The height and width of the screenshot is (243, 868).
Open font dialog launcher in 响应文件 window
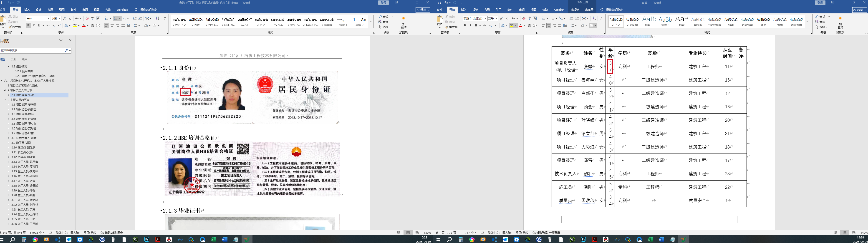coord(100,33)
